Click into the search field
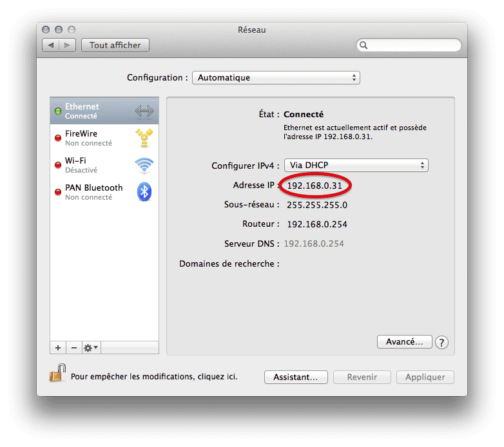504x447 pixels. tap(409, 45)
